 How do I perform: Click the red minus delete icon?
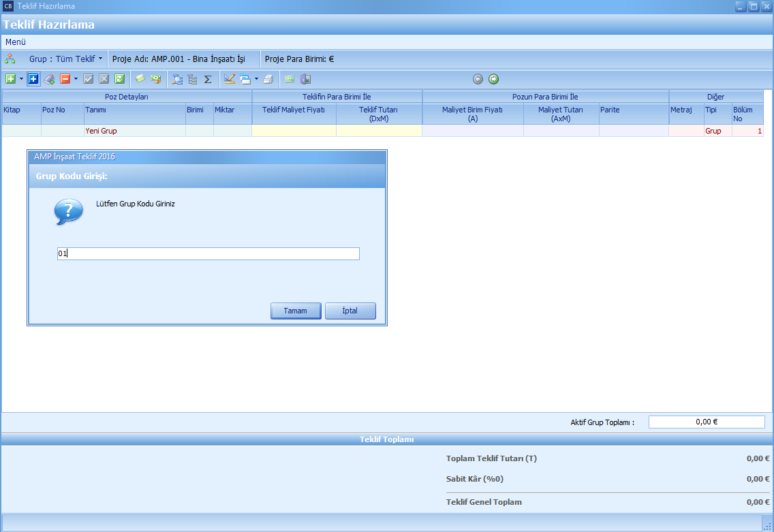coord(65,79)
